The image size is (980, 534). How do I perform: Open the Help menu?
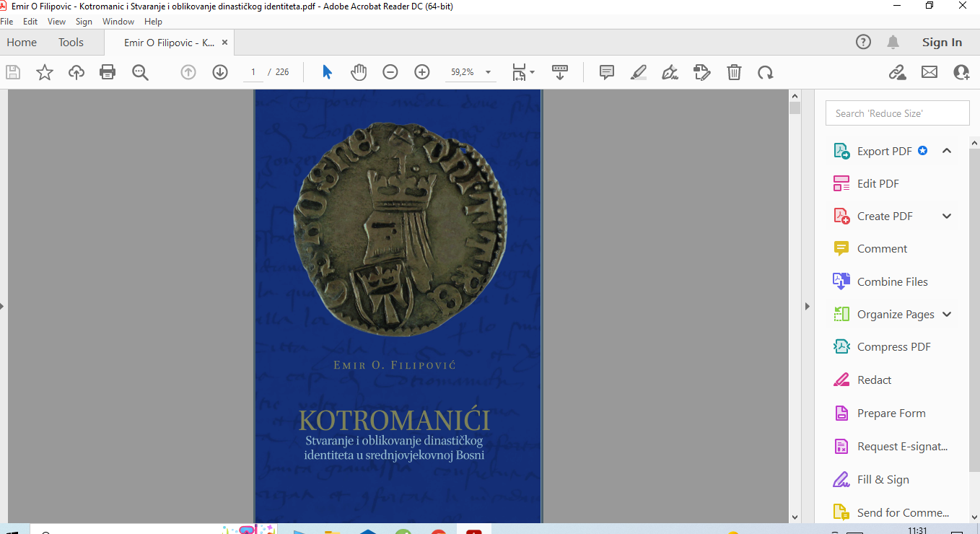pyautogui.click(x=154, y=22)
